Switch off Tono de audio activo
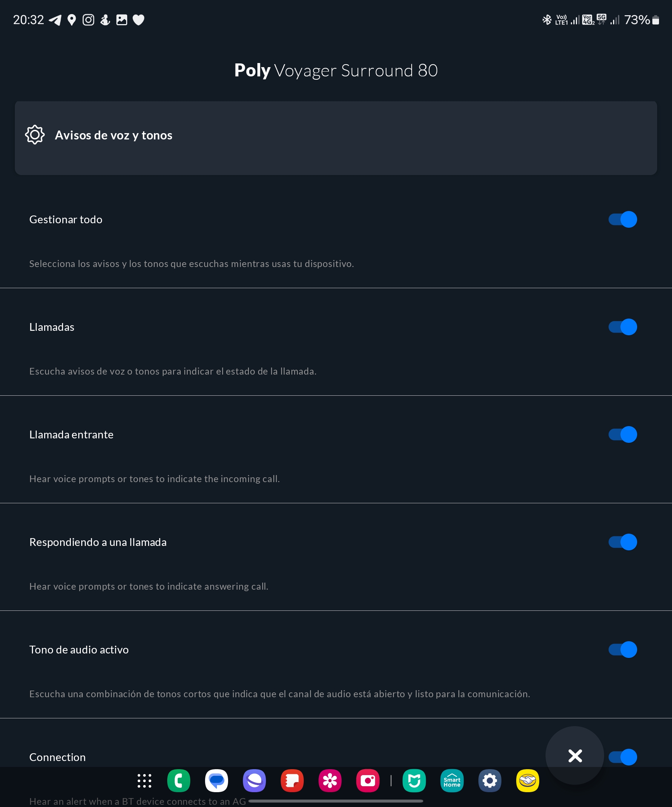The height and width of the screenshot is (807, 672). pos(622,650)
